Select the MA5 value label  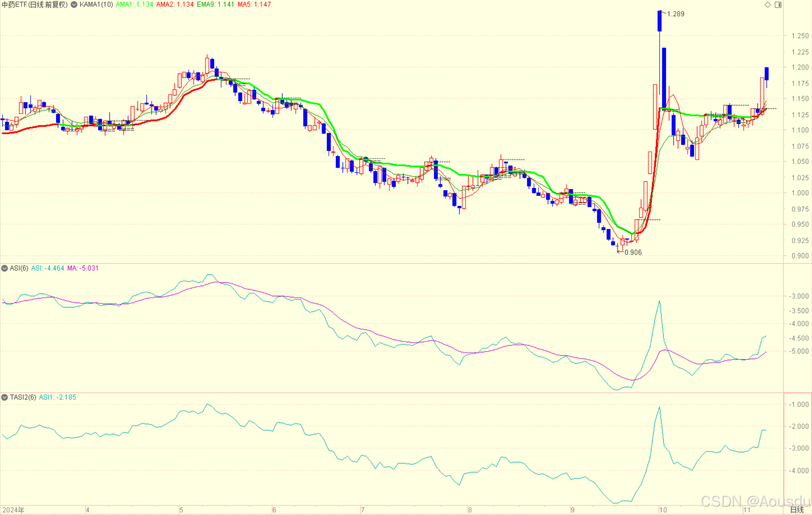point(254,5)
